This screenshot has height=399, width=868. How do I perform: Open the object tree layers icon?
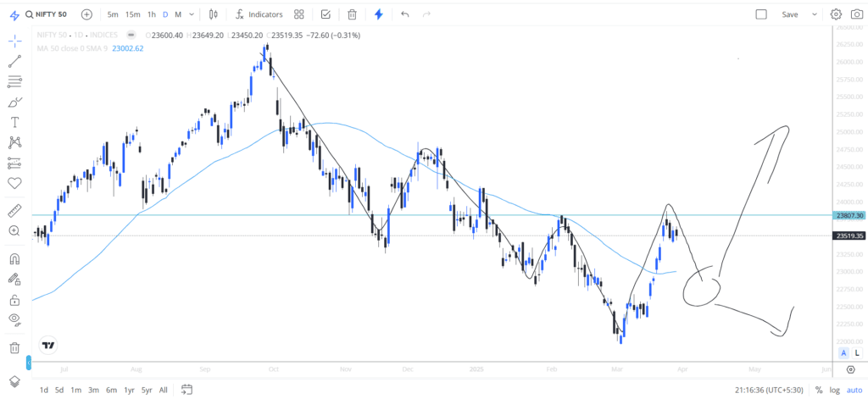(15, 382)
